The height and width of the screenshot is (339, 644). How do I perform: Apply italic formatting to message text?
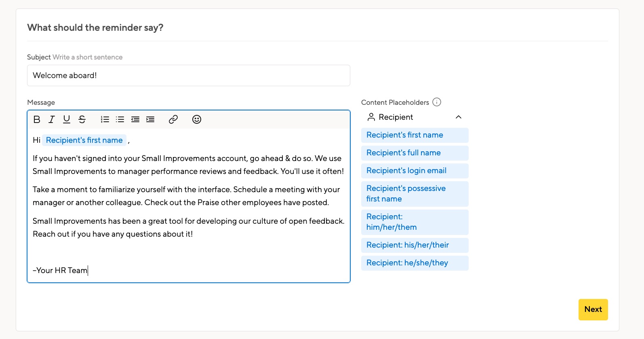coord(52,119)
